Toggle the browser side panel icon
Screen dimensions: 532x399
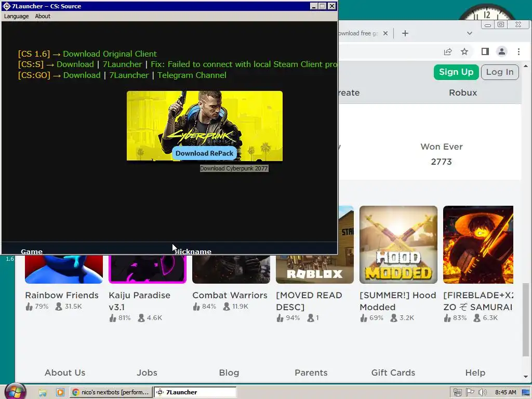pyautogui.click(x=485, y=51)
